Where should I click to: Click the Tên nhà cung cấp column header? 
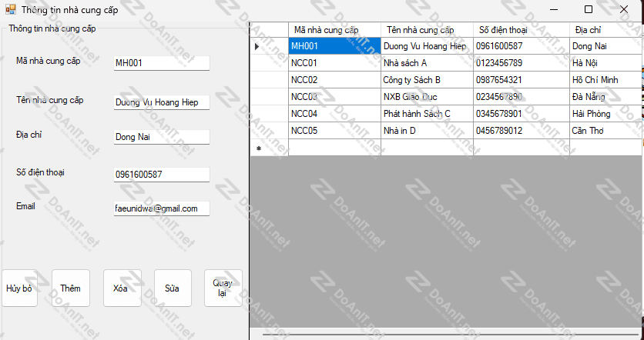point(427,29)
